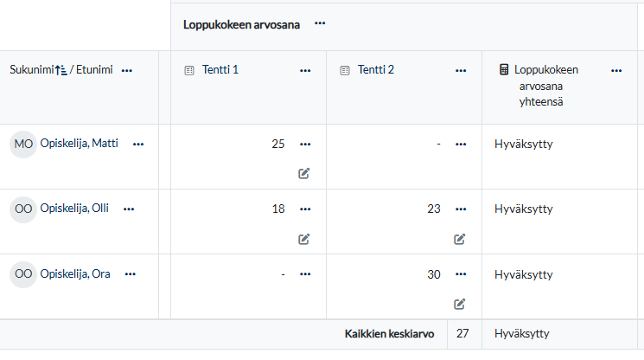Open the Loppukokeen arvosana yhteensä column menu

pos(615,70)
